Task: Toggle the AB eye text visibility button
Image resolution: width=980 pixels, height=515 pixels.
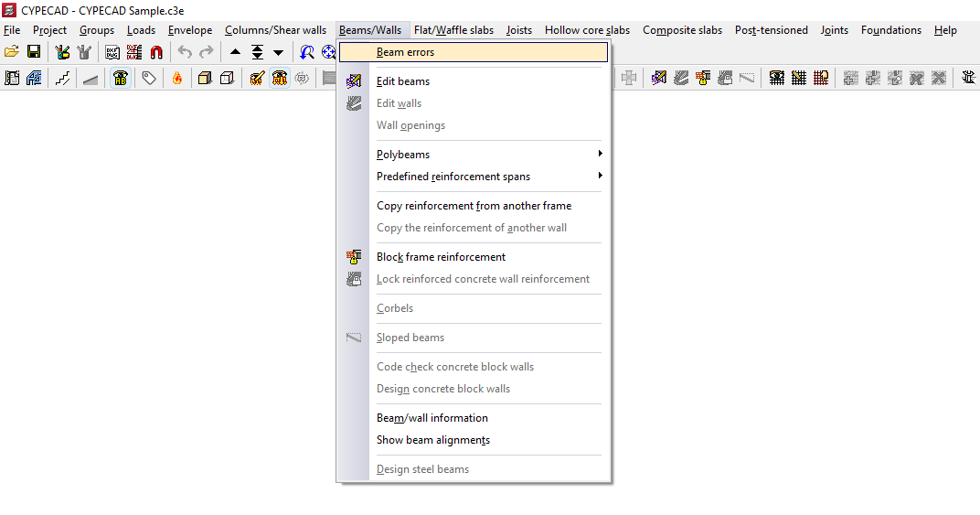Action: tap(121, 79)
